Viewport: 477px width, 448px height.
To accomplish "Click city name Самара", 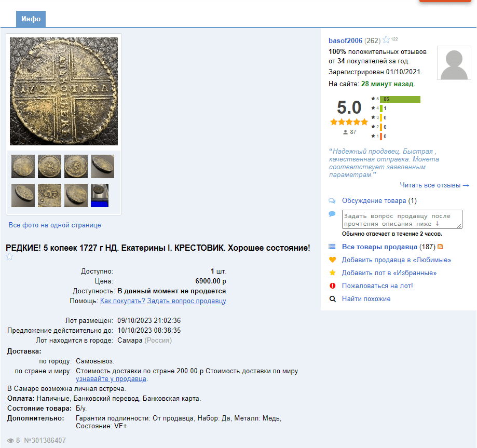I will (130, 341).
